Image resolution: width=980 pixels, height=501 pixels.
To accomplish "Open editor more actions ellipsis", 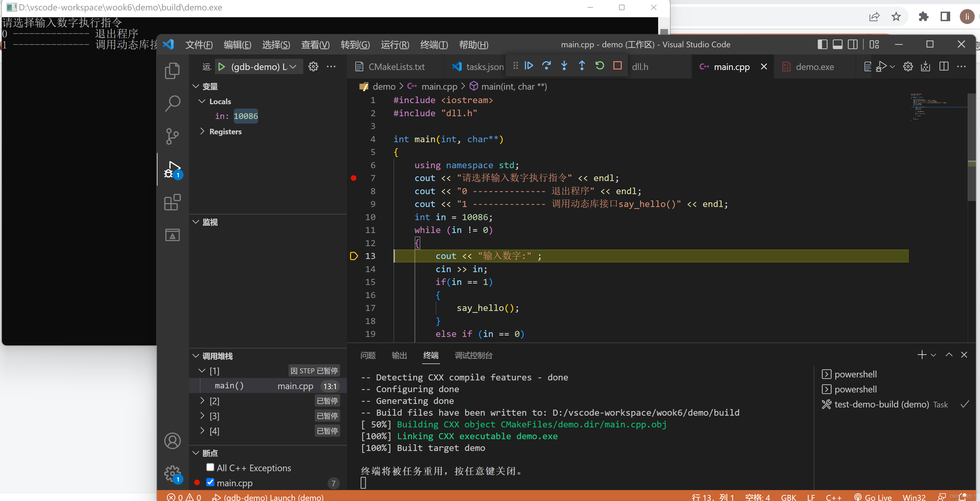I will click(x=961, y=66).
